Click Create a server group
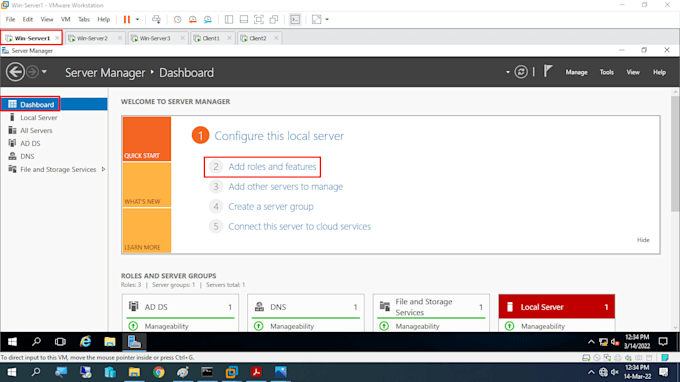Image resolution: width=680 pixels, height=382 pixels. coord(271,207)
